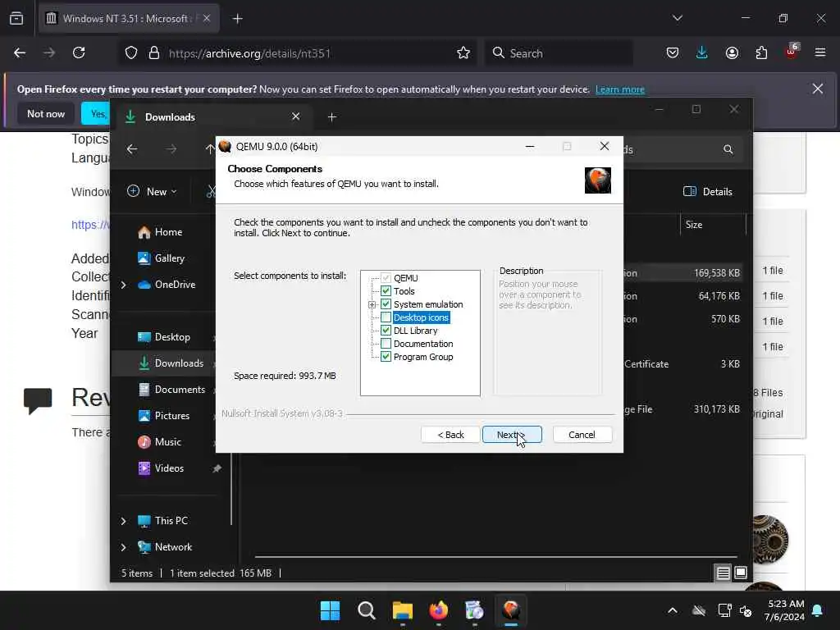Toggle the DLL Library checkbox
The height and width of the screenshot is (630, 840).
point(386,331)
